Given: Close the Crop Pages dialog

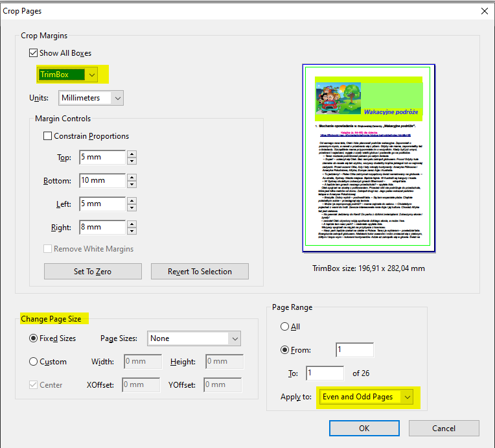Looking at the screenshot, I should (x=484, y=11).
